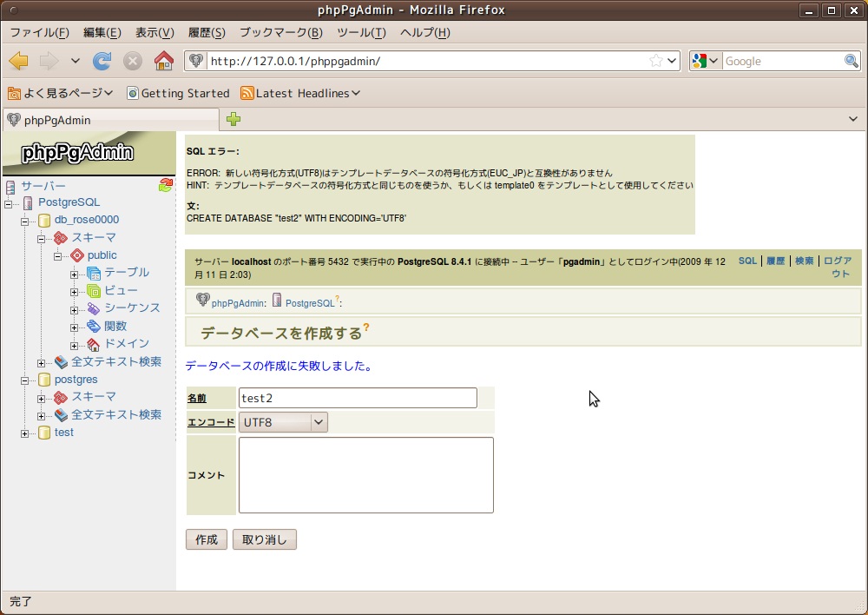Click the PostgreSQL breadcrumb link

tap(310, 303)
